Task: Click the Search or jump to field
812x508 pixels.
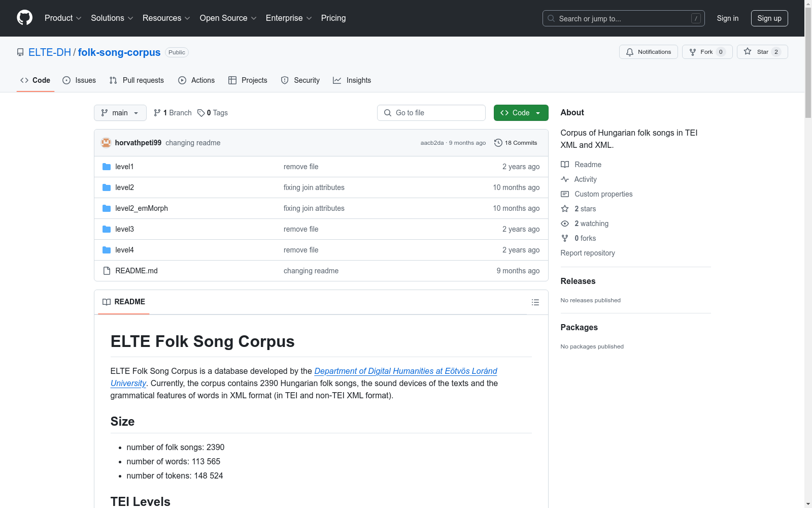Action: pyautogui.click(x=624, y=18)
